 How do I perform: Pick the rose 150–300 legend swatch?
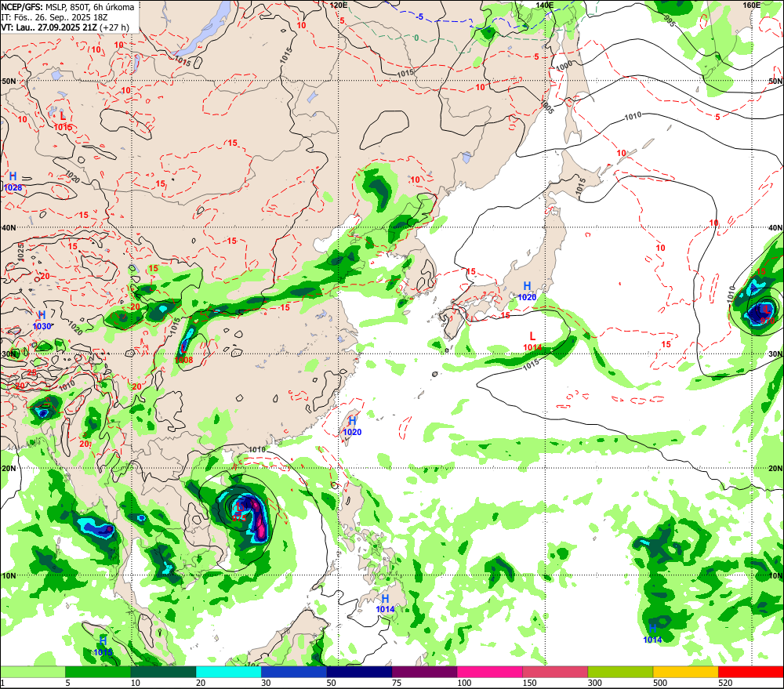point(555,672)
